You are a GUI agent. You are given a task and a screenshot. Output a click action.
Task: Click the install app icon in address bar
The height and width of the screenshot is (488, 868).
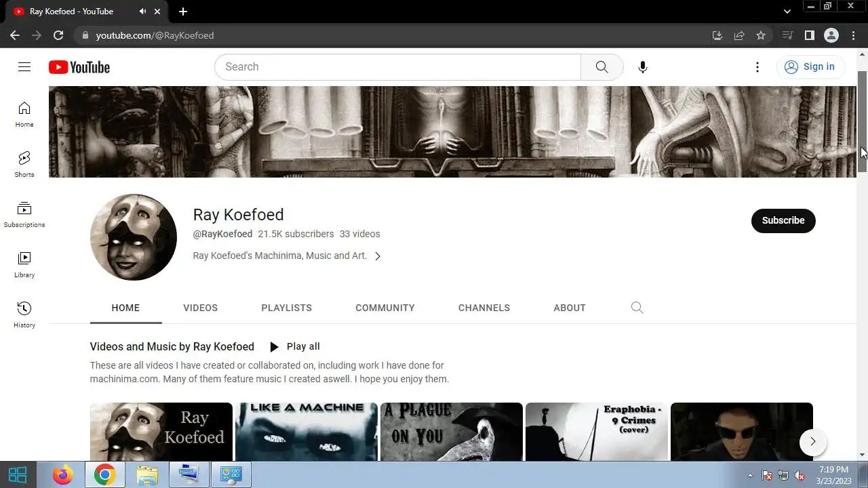(x=717, y=35)
